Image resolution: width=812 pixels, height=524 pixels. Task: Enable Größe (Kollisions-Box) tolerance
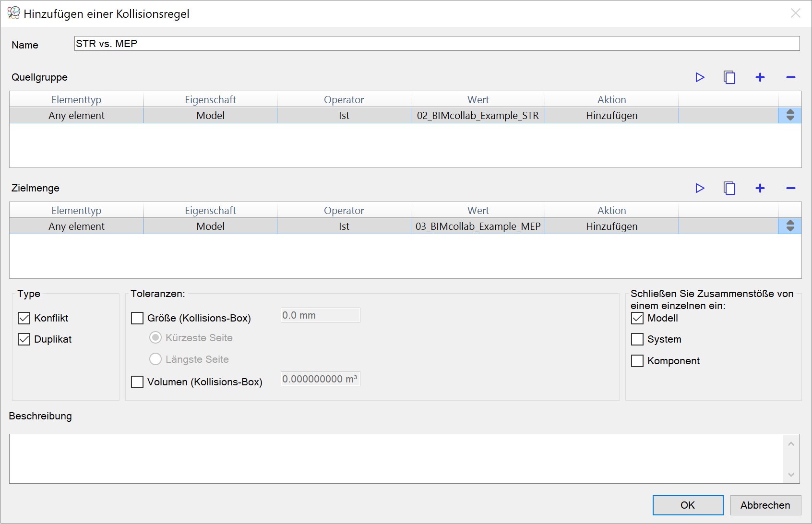(137, 318)
